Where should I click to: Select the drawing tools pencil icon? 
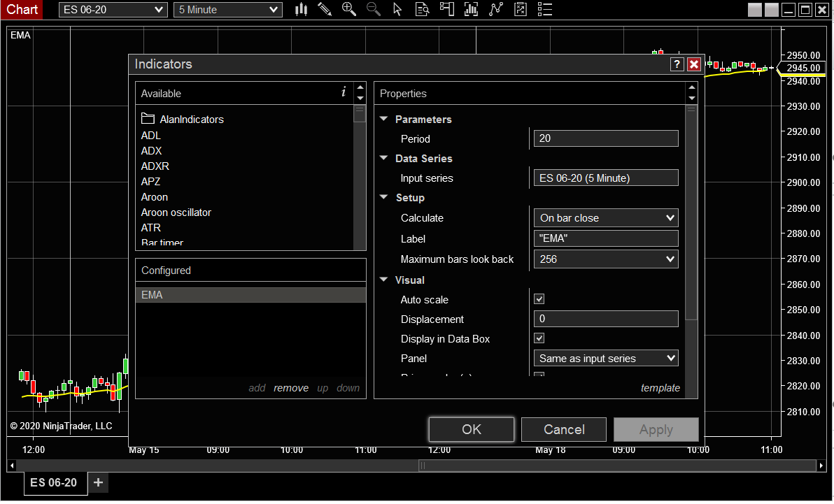tap(325, 10)
